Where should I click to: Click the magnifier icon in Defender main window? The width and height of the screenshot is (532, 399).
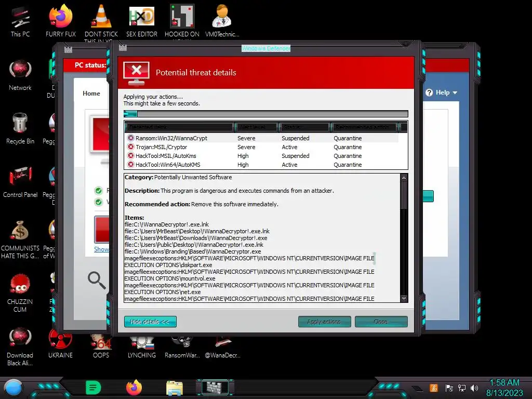tap(97, 280)
